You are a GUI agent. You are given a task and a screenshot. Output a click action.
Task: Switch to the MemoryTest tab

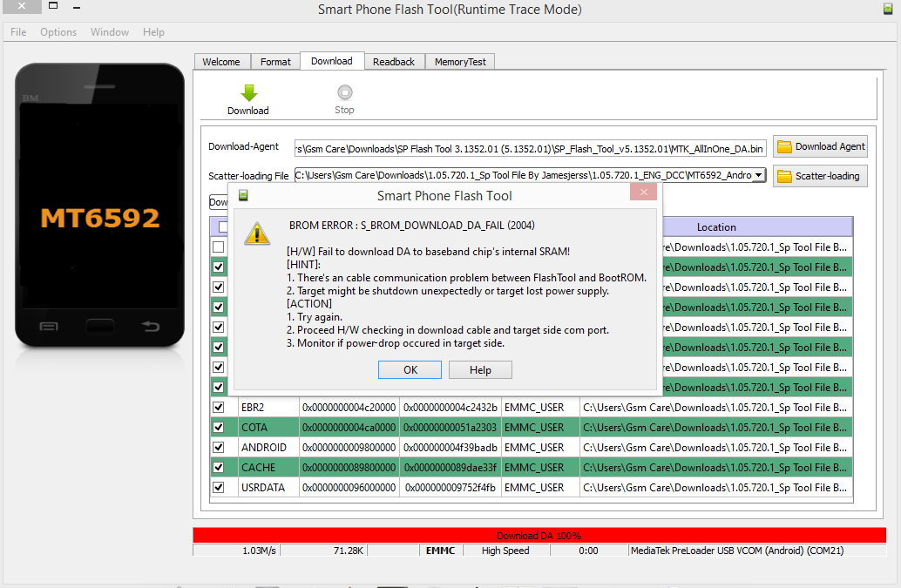tap(460, 62)
